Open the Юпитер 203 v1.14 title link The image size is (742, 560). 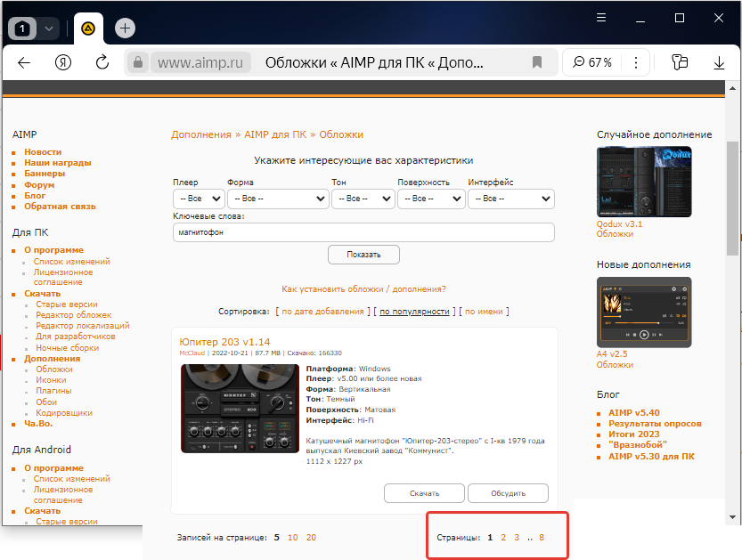click(224, 342)
